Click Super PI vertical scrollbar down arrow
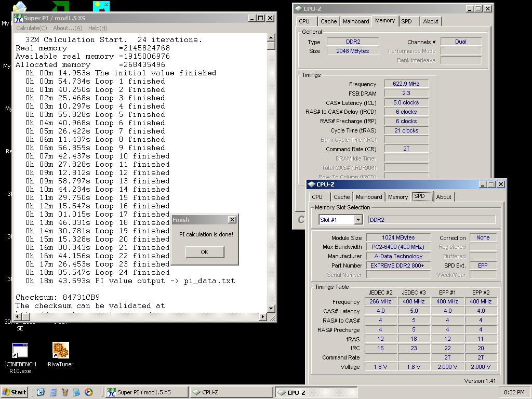 coord(271,309)
